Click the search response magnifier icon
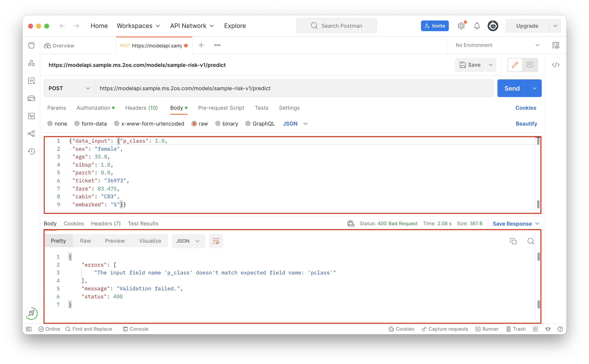Viewport: 589px width, 364px height. tap(531, 241)
